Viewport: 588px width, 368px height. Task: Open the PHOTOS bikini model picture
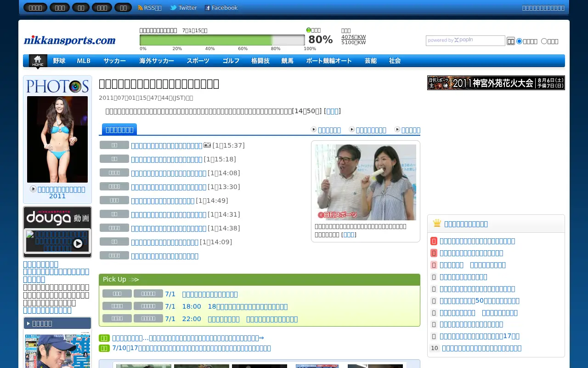click(x=57, y=139)
